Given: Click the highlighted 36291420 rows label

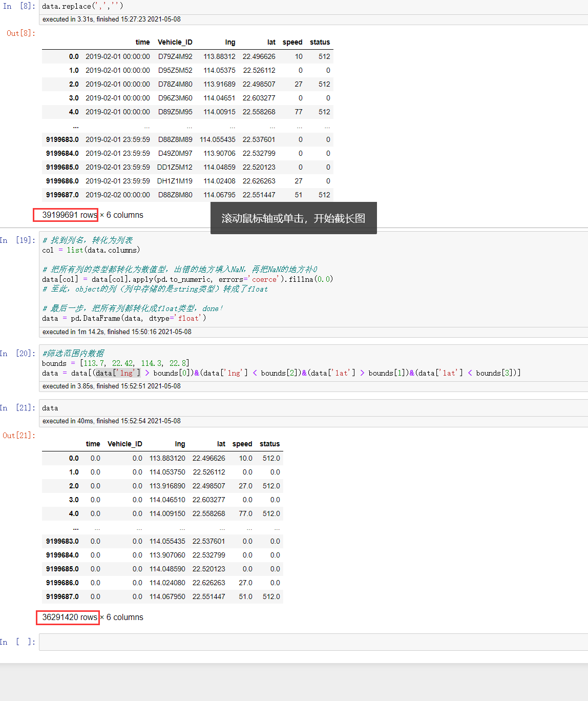Looking at the screenshot, I should 67,617.
